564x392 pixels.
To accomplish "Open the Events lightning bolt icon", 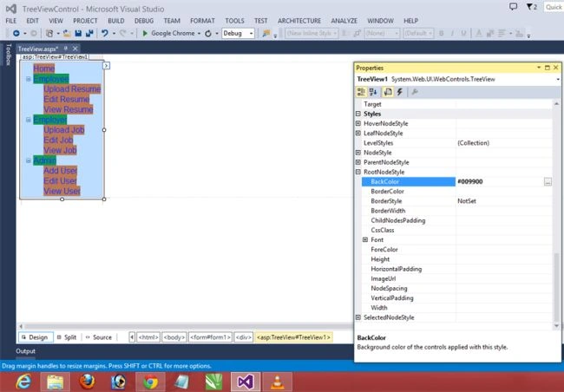I will click(400, 92).
